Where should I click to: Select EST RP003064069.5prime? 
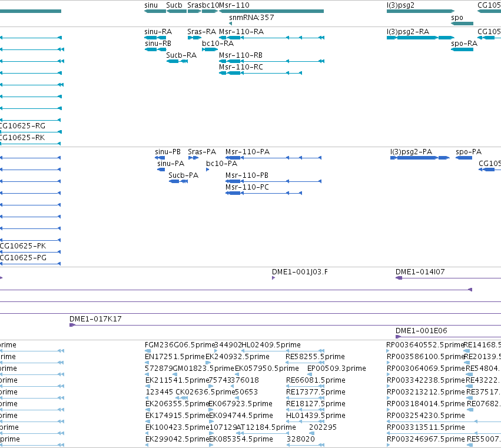pyautogui.click(x=426, y=369)
